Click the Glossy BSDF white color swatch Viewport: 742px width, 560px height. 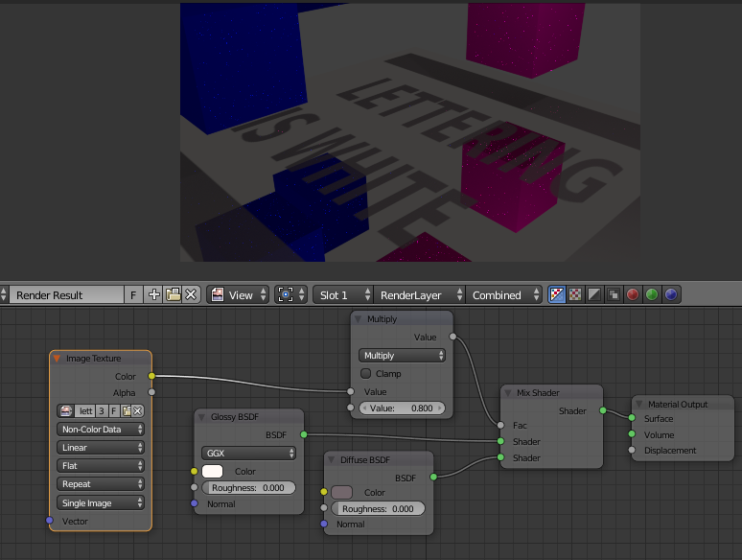[212, 472]
